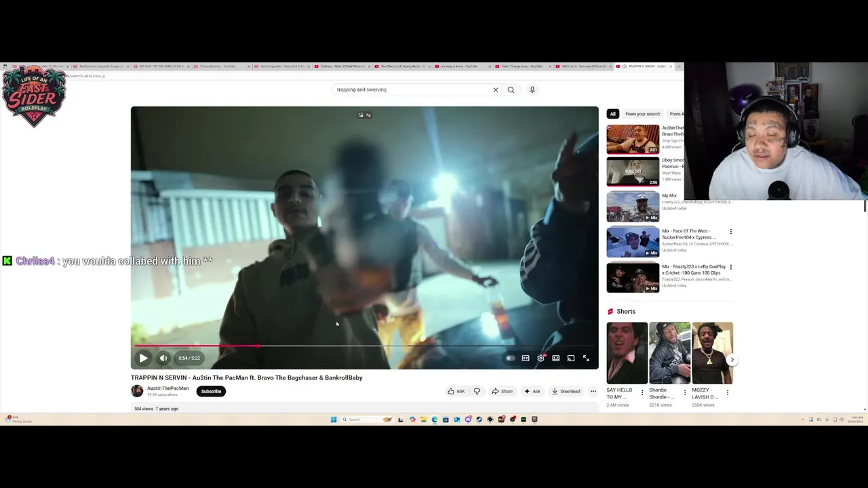Open Windows Start menu
868x488 pixels.
(334, 420)
